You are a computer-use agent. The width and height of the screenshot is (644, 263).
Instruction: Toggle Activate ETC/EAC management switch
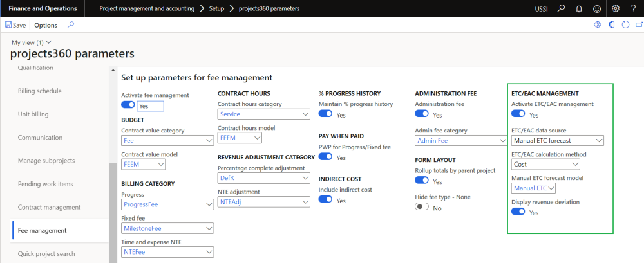tap(518, 114)
